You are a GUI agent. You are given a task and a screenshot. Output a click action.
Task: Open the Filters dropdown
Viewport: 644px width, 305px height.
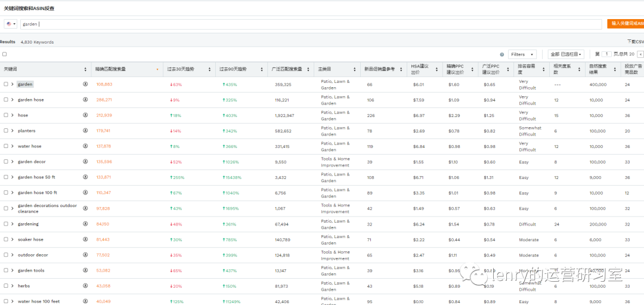(522, 54)
